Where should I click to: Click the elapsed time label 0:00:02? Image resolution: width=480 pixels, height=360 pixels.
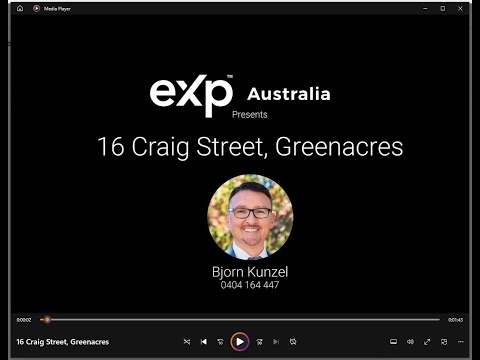tap(24, 320)
